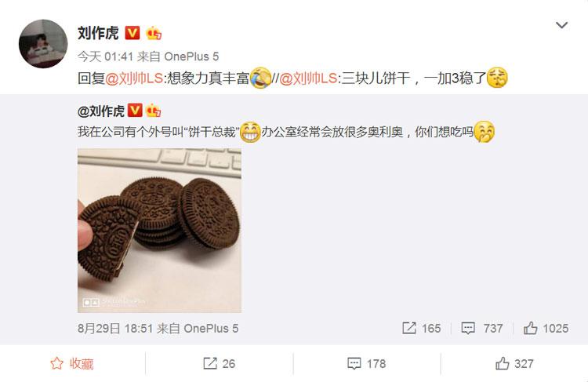Open the post options chevron menu

(x=561, y=25)
